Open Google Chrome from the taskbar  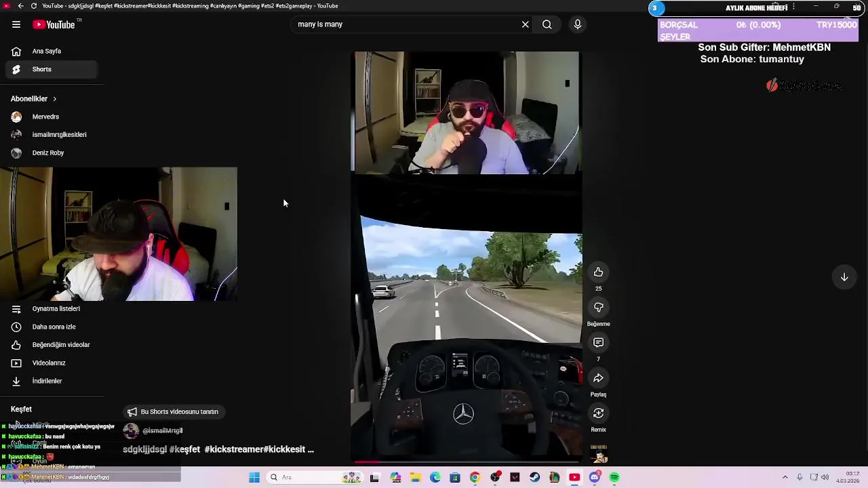[x=475, y=478]
